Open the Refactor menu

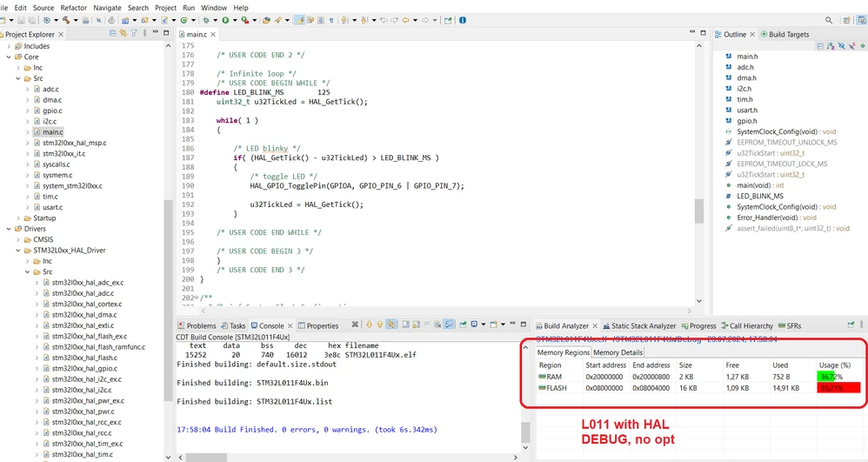(x=74, y=8)
